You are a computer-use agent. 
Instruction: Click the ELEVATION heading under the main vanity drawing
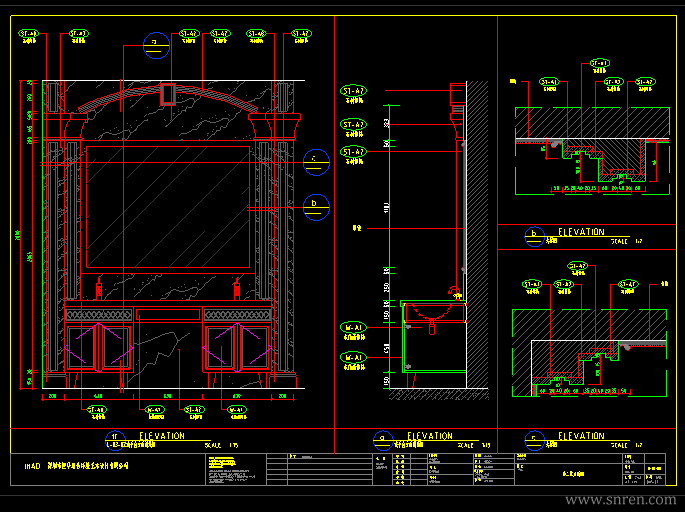tap(162, 436)
